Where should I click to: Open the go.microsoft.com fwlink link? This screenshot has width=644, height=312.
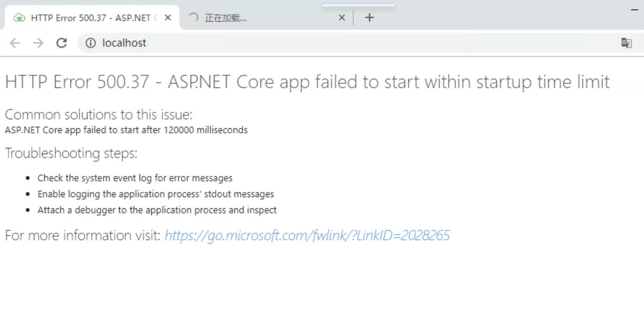[307, 235]
